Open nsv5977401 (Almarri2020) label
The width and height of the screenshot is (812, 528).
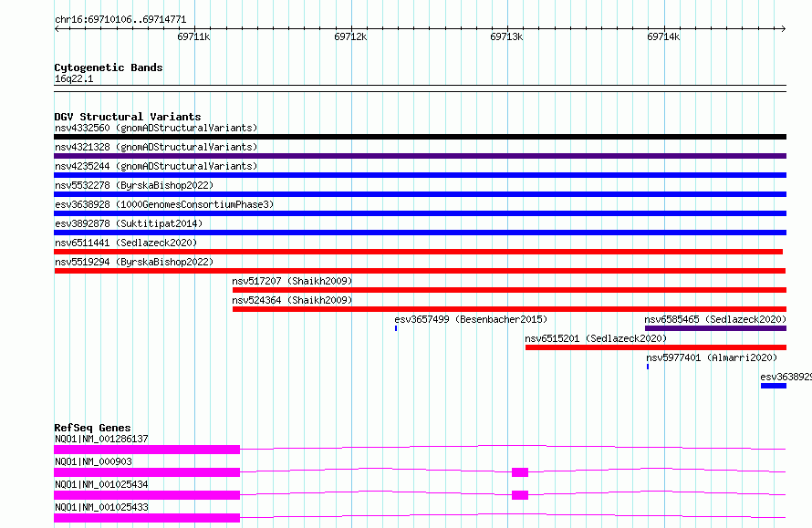pos(712,357)
